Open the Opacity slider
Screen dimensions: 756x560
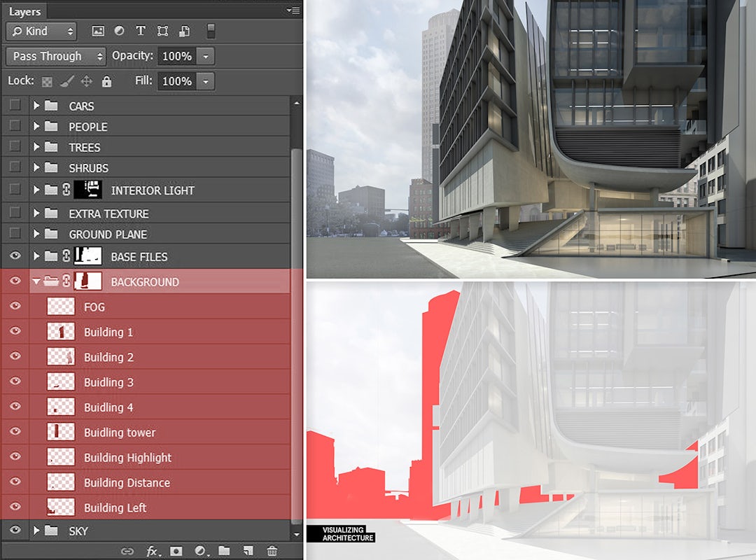(206, 56)
